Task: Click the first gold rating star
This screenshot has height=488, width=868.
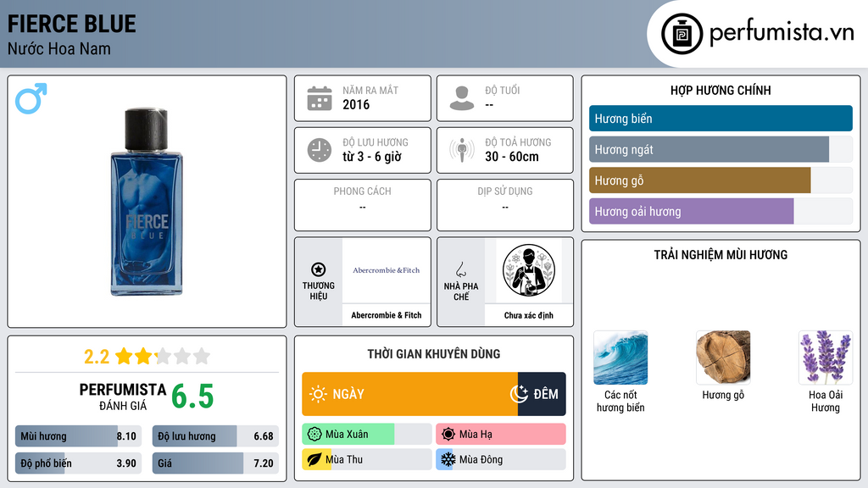Action: [124, 356]
